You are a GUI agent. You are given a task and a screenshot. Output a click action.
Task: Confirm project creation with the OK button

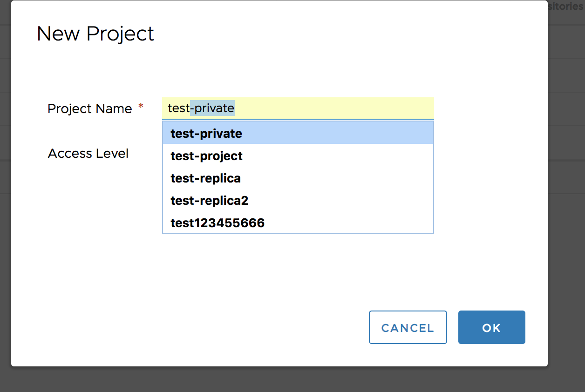tap(491, 327)
